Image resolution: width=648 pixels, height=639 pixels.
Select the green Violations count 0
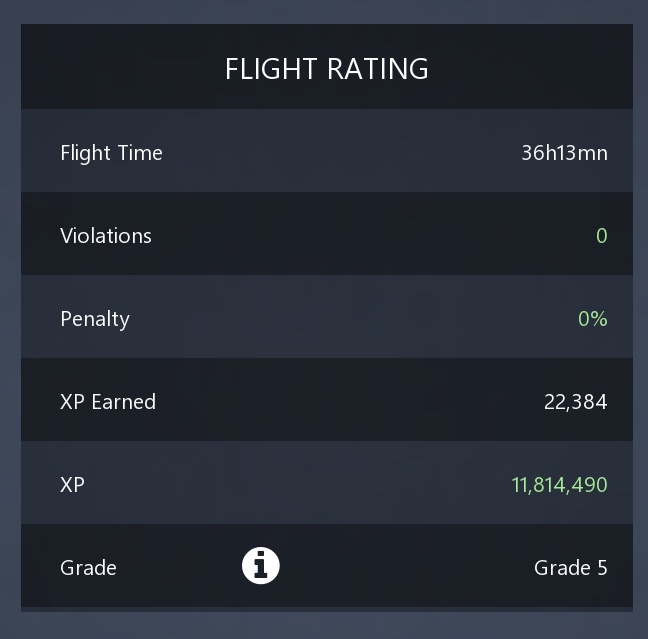click(x=602, y=236)
